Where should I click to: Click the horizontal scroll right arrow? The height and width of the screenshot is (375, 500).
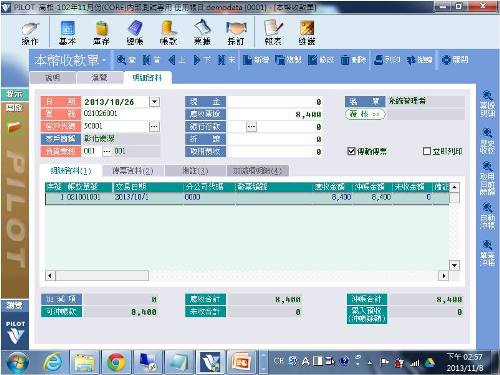click(444, 276)
